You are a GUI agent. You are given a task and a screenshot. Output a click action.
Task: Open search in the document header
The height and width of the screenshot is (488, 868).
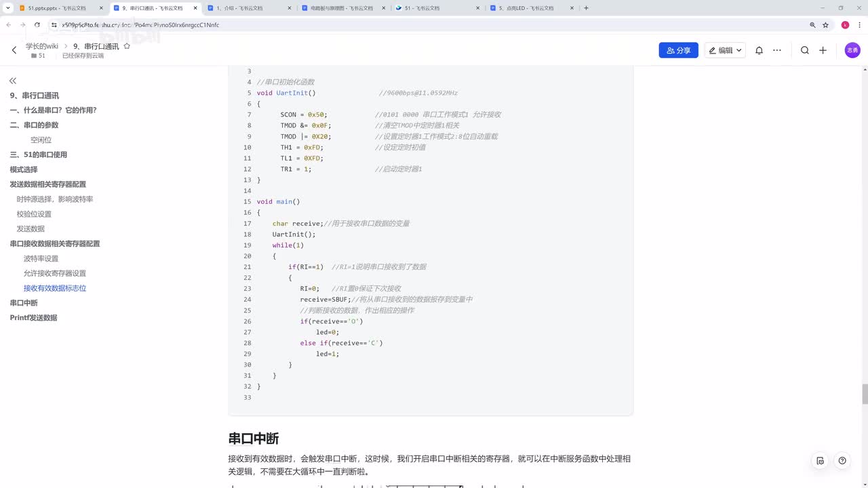(805, 50)
